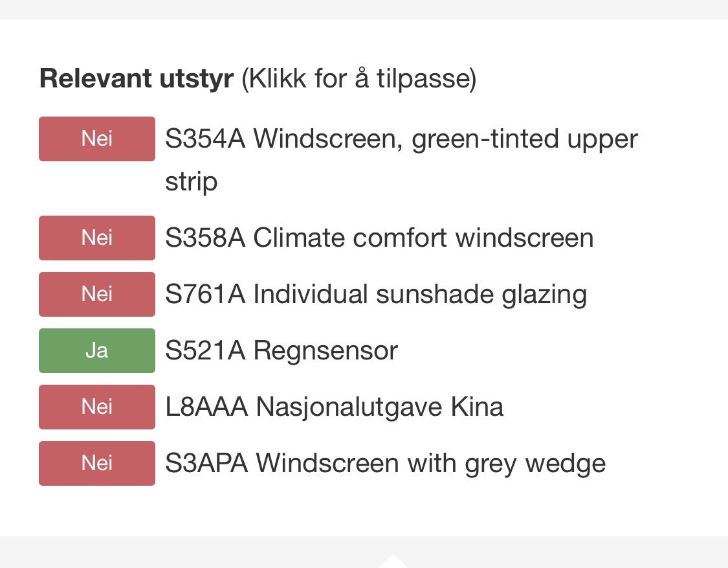Viewport: 728px width, 568px height.
Task: Toggle Nei badge for Climate comfort windscreen
Action: [x=97, y=238]
